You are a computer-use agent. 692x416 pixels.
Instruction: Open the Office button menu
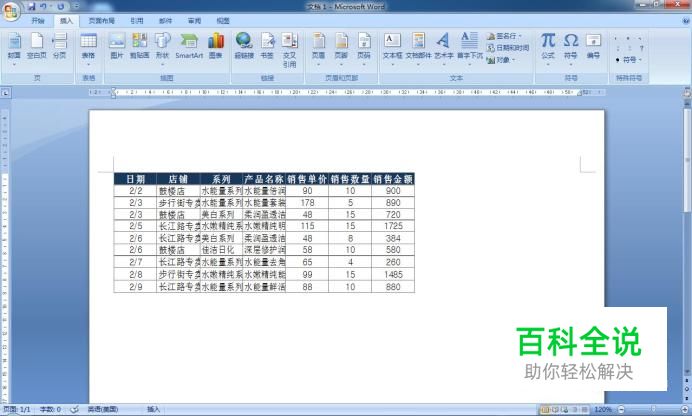[x=11, y=11]
